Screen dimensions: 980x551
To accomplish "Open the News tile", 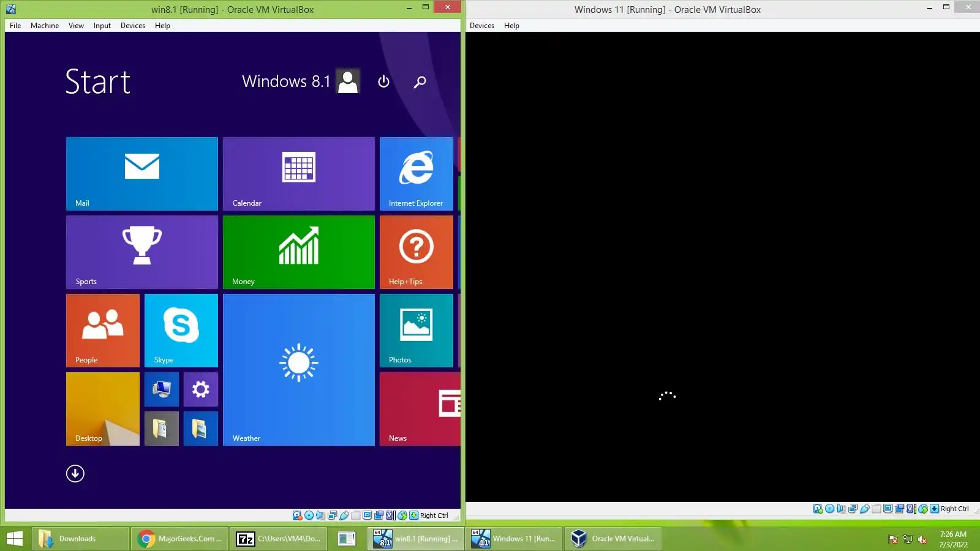I will 420,409.
